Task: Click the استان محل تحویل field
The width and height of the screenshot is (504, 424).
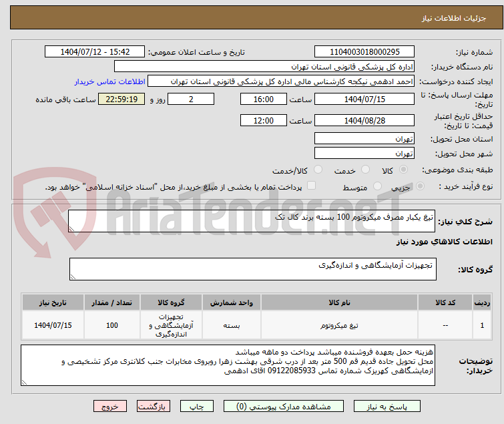Action: coord(364,138)
